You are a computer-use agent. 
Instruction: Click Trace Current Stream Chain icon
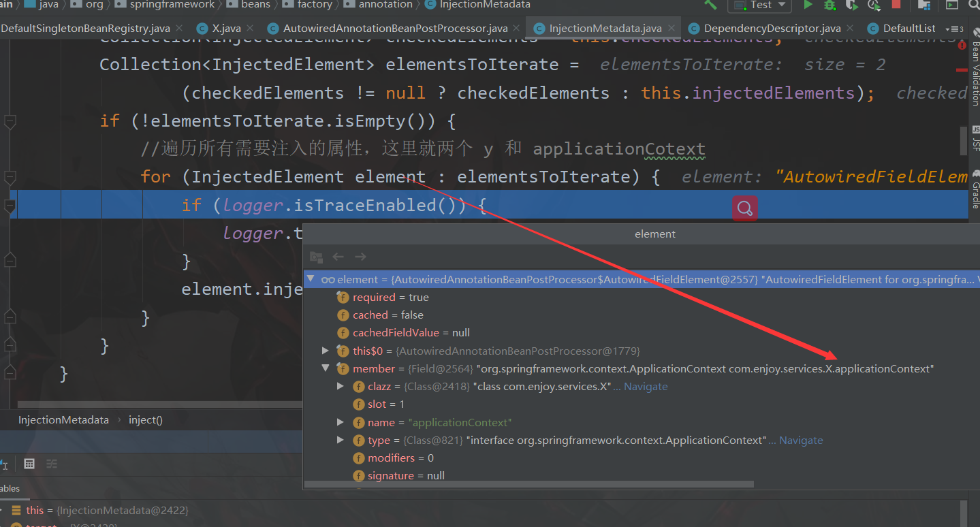(x=52, y=464)
